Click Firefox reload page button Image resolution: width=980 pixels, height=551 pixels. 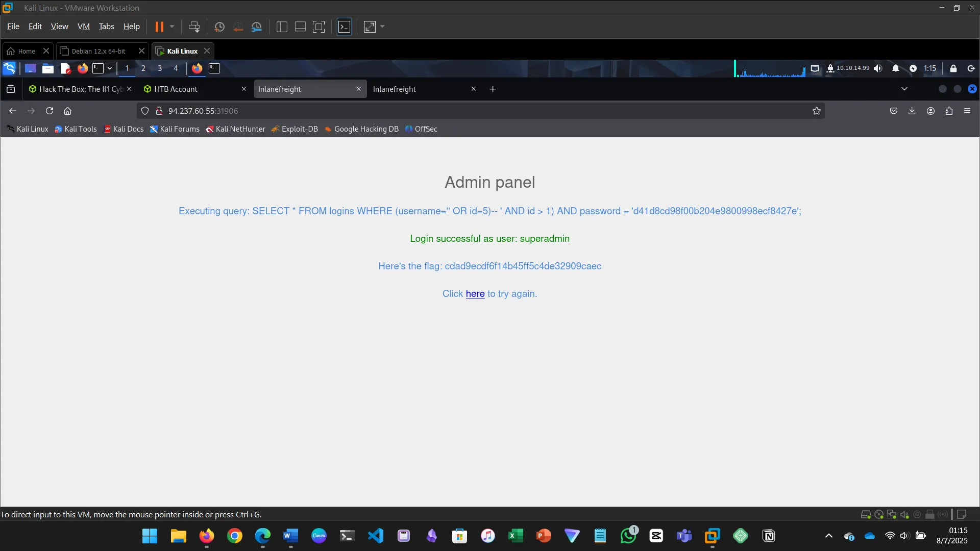tap(50, 111)
